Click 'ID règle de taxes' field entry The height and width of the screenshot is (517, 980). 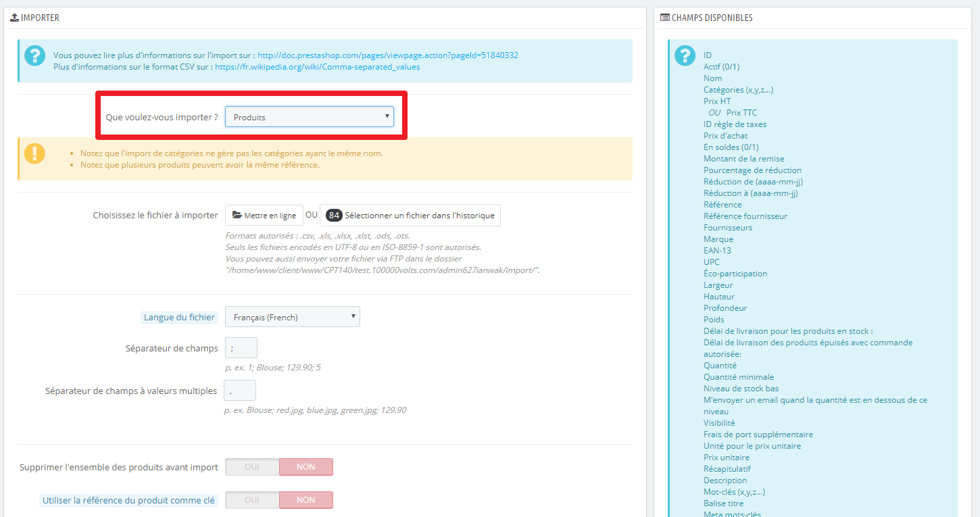click(x=735, y=124)
